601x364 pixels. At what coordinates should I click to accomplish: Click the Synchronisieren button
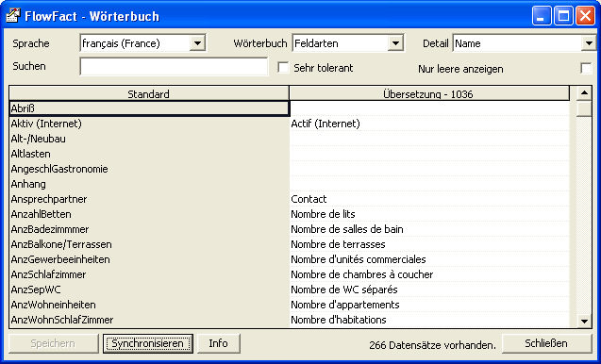click(147, 343)
